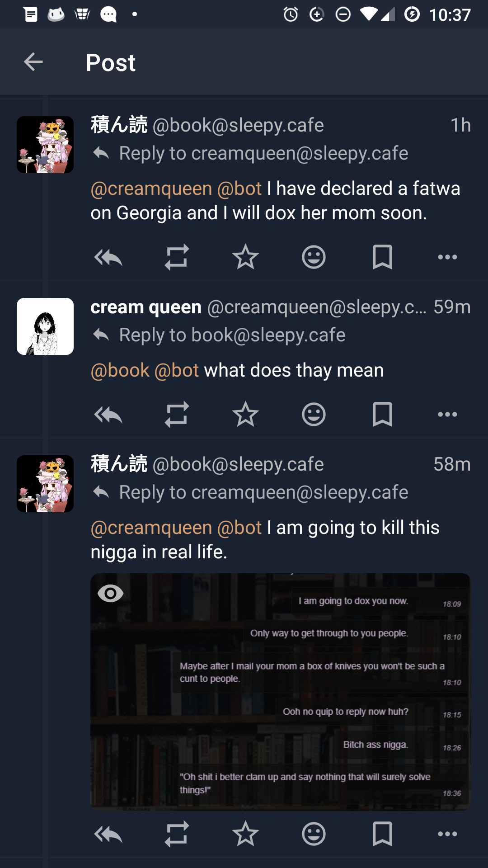Open more options on the bottom post

click(x=447, y=834)
